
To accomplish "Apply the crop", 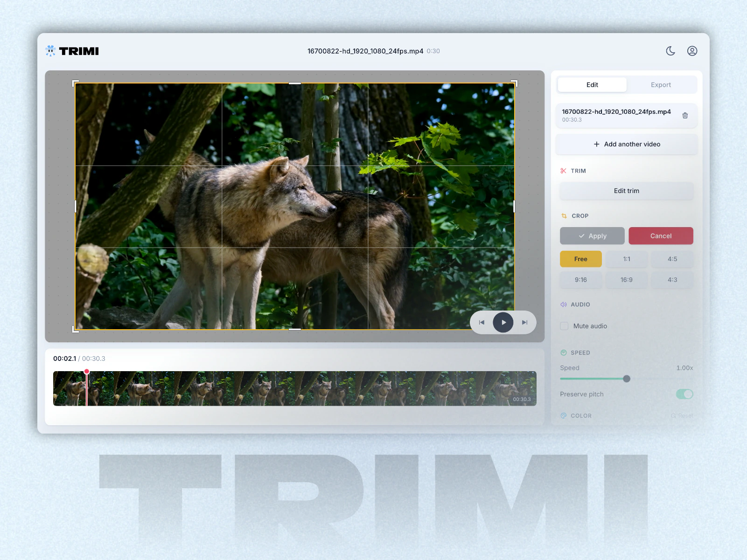I will (592, 236).
